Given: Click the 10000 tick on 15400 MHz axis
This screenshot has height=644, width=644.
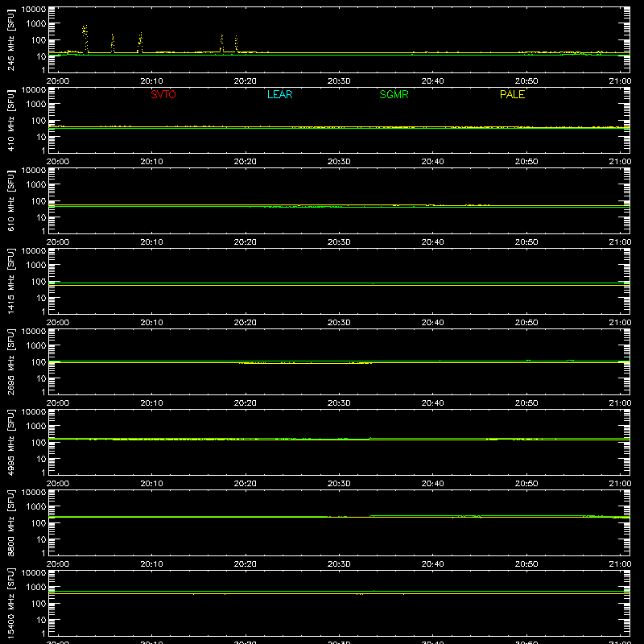Looking at the screenshot, I should pyautogui.click(x=34, y=573).
